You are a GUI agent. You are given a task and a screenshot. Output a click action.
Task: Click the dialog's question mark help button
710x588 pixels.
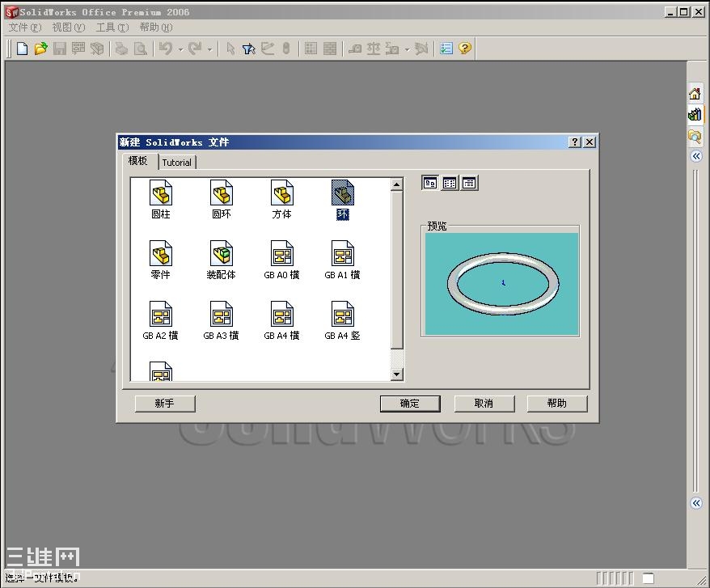click(x=575, y=142)
